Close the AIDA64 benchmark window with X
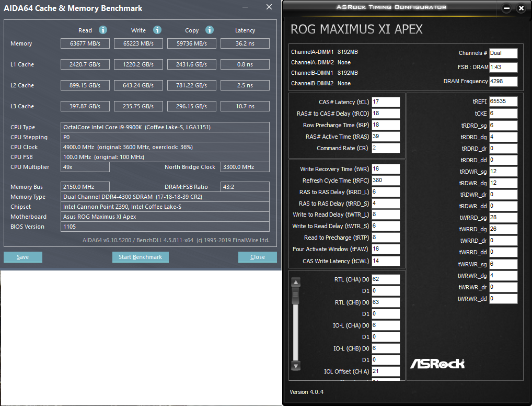Viewport: 532px width, 406px height. (x=269, y=7)
